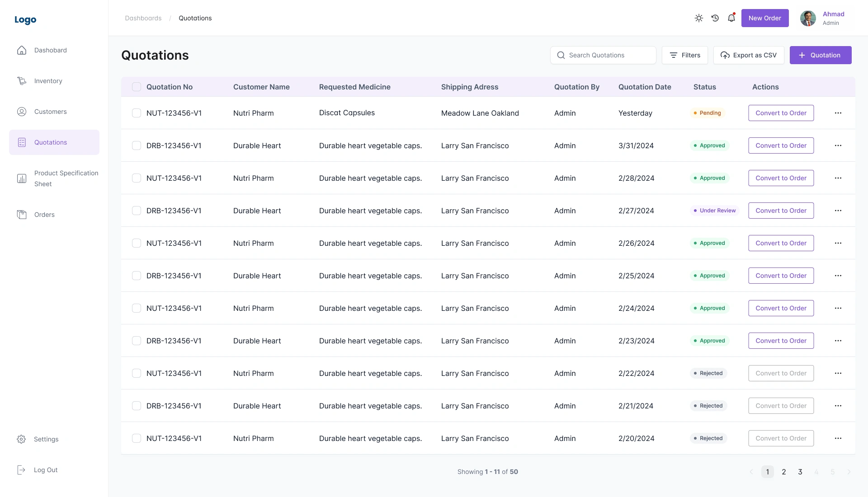Screen dimensions: 868x497
Task: Check the row dated 2/28/2024
Action: [x=137, y=178]
